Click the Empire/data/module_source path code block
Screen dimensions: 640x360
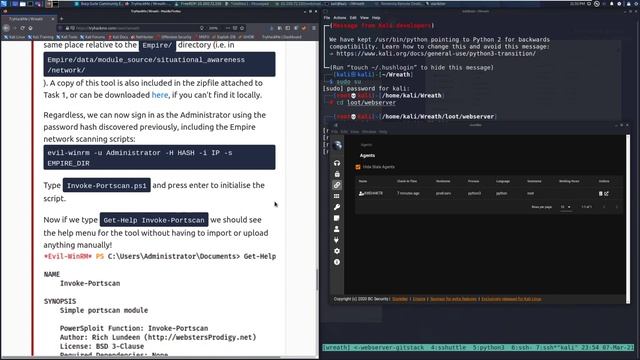pos(159,64)
